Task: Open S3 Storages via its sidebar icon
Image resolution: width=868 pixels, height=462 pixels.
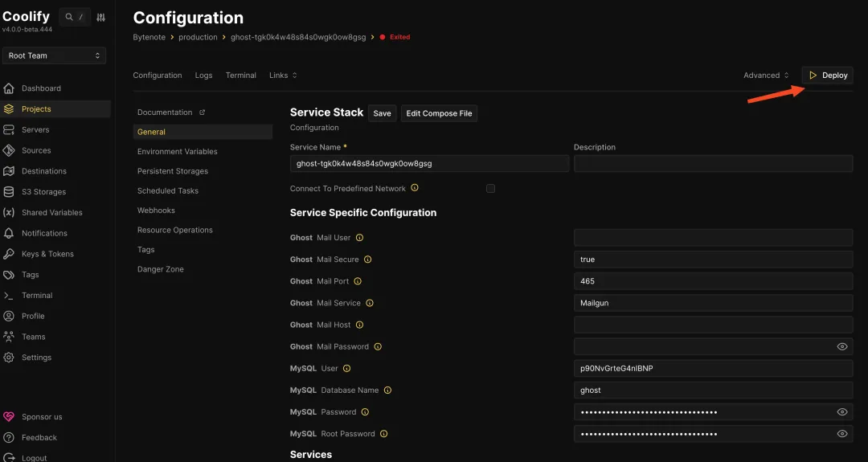Action: click(x=9, y=192)
